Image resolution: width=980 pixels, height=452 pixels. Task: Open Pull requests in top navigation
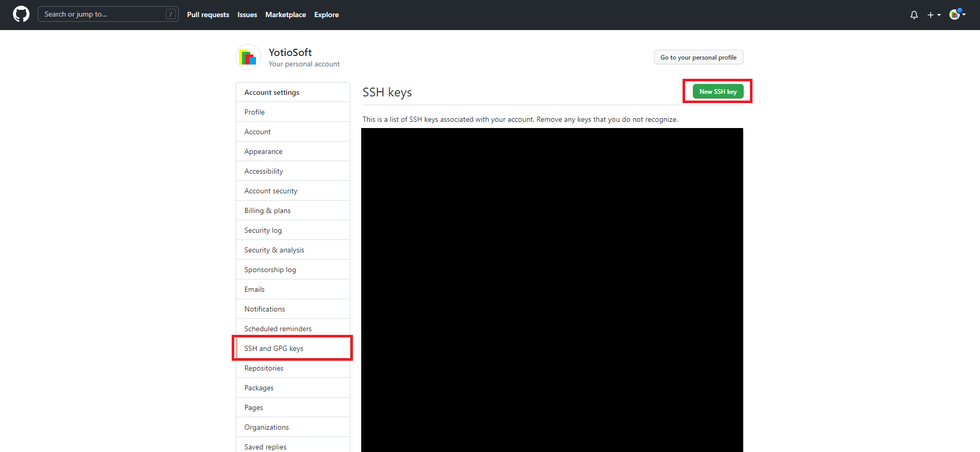tap(208, 15)
